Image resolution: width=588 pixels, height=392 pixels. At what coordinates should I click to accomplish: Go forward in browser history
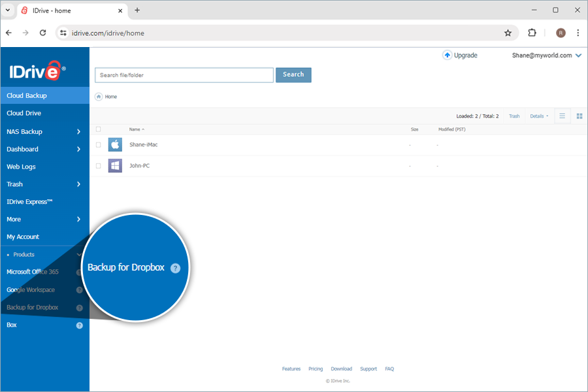pos(25,33)
